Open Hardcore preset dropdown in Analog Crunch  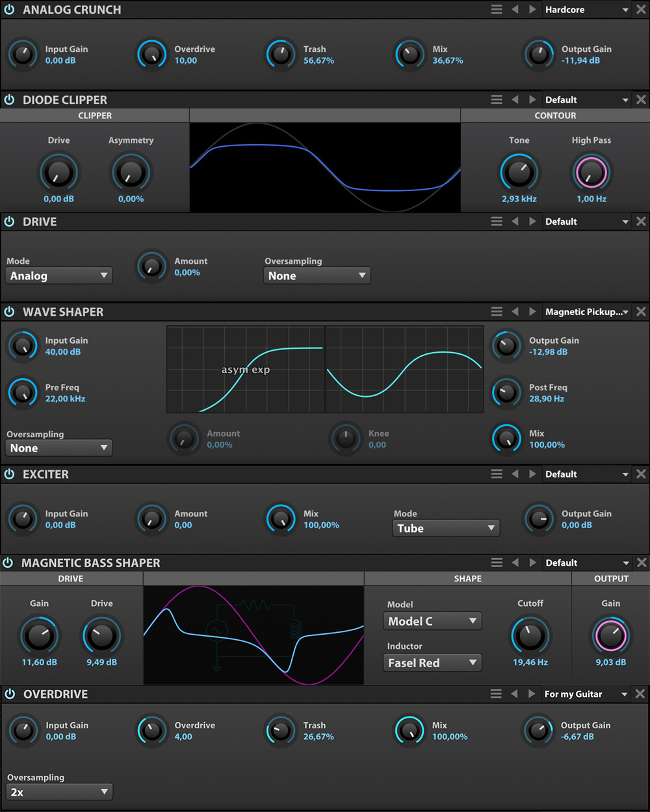[x=587, y=10]
